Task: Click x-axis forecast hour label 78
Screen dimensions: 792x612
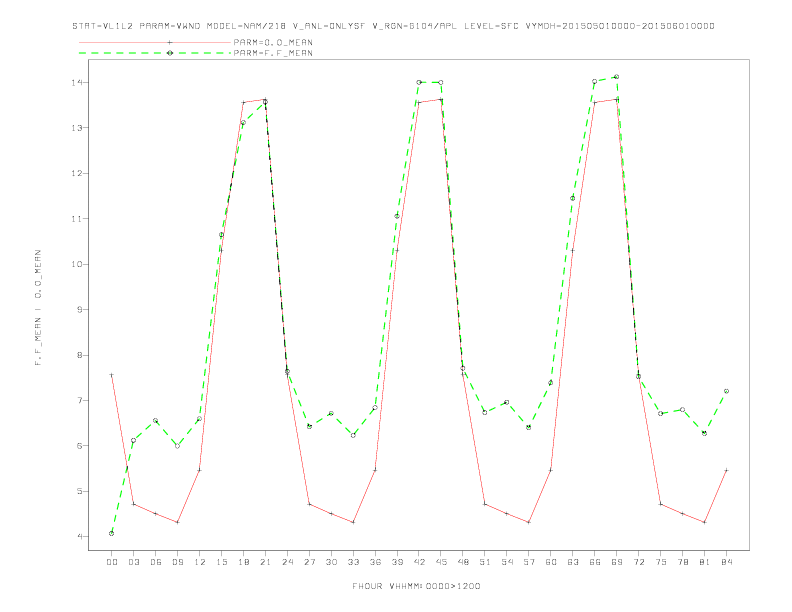Action: (x=683, y=562)
